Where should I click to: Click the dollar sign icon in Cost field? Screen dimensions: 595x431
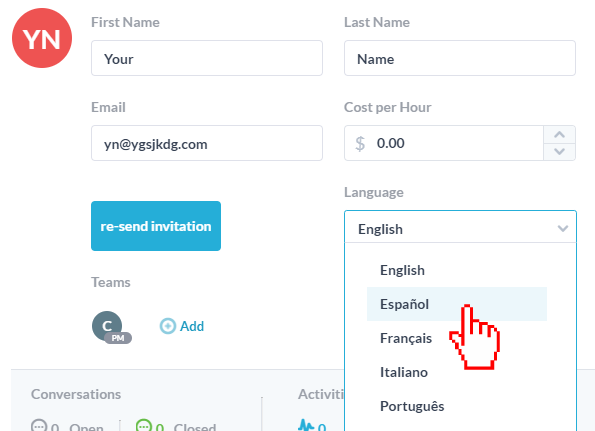coord(360,143)
